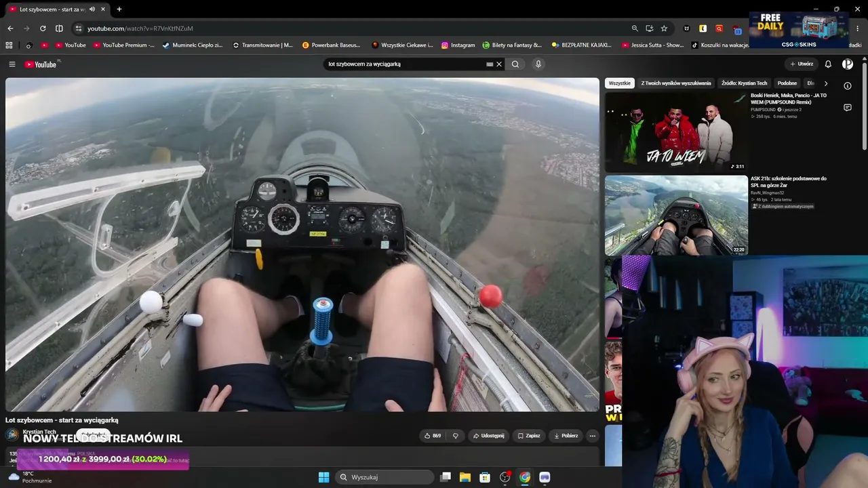Viewport: 868px width, 488px height.
Task: Close the 'Lot szybowcem' browser tab
Action: [x=103, y=9]
